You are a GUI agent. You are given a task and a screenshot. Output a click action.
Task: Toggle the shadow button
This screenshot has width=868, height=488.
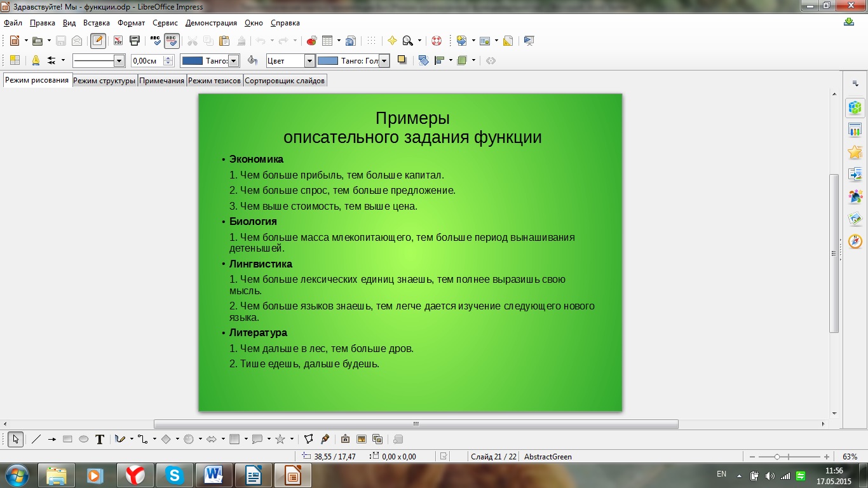402,60
